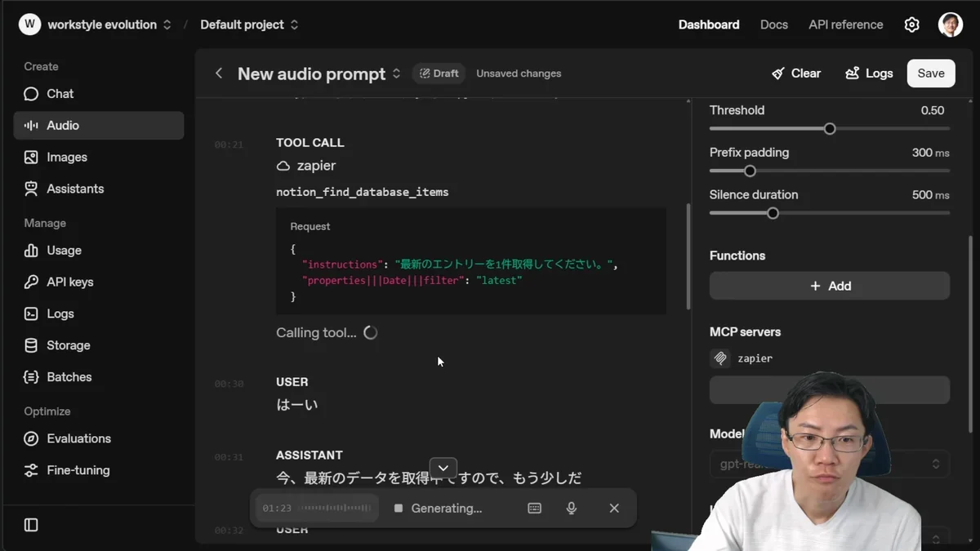Image resolution: width=980 pixels, height=551 pixels.
Task: Go to the API keys page
Action: click(99, 282)
